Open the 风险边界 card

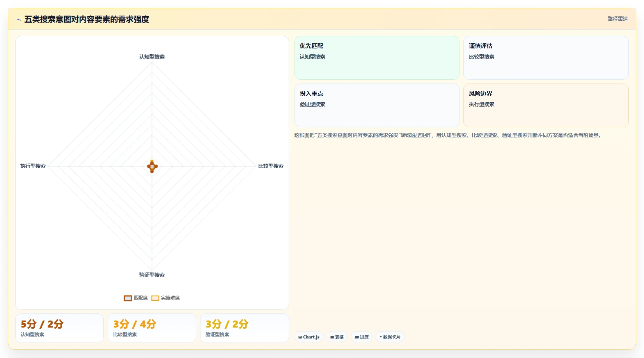(x=546, y=105)
